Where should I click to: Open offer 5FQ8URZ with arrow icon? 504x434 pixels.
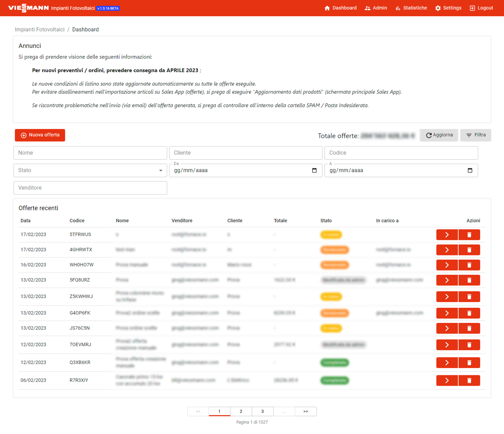447,280
